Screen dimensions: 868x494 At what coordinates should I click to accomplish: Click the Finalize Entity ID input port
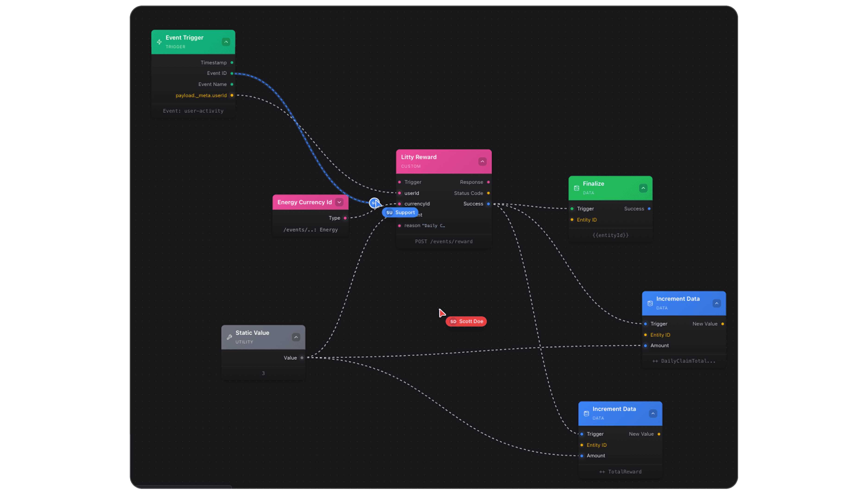click(x=572, y=220)
